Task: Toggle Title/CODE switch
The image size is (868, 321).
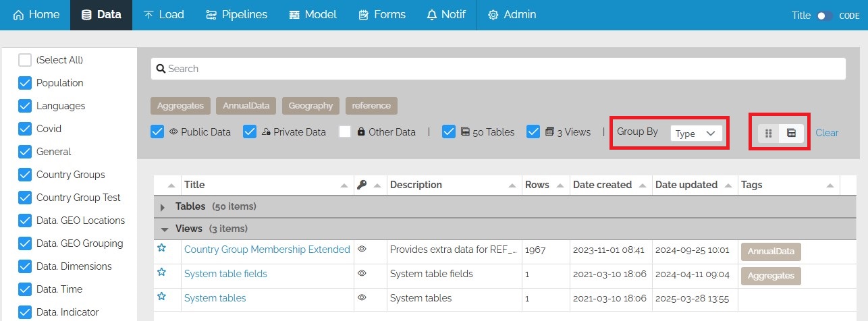Action: (x=824, y=16)
